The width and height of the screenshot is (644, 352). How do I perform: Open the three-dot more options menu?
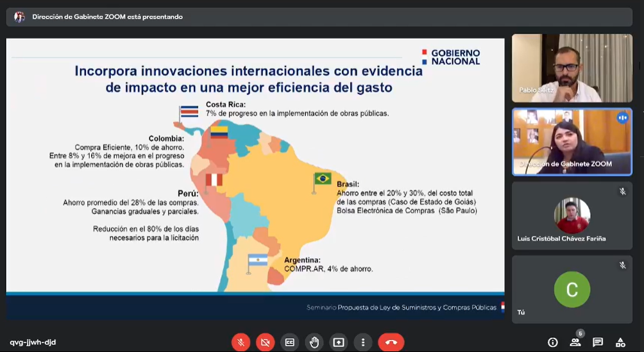362,342
